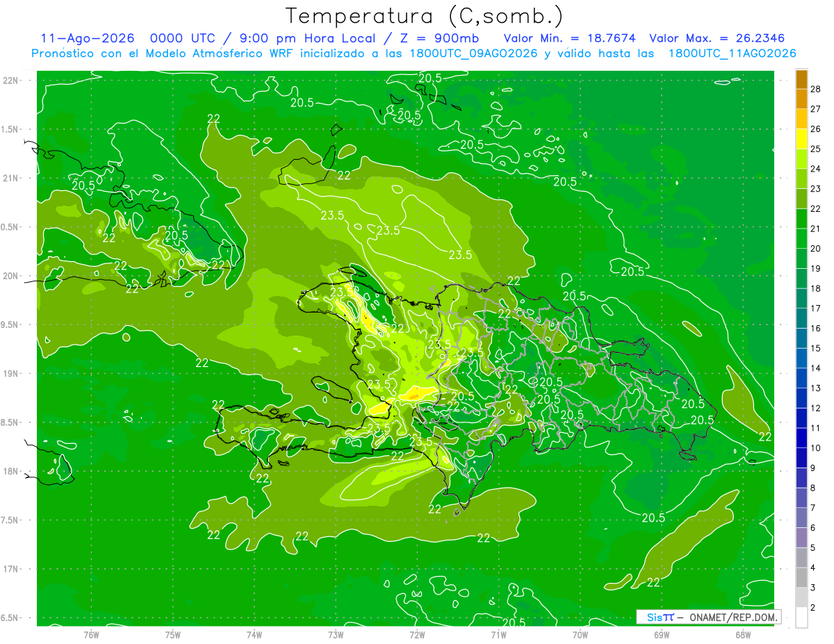Click the longitude axis label "71W"
The width and height of the screenshot is (834, 644).
pos(498,635)
